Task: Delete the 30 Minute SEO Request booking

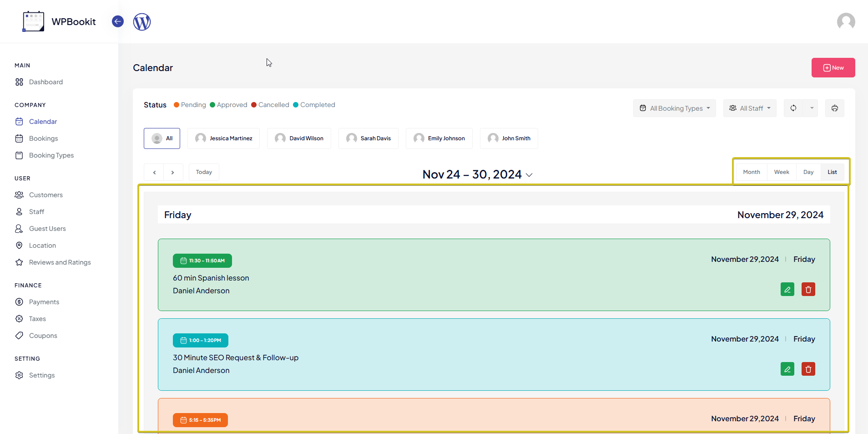Action: point(808,369)
